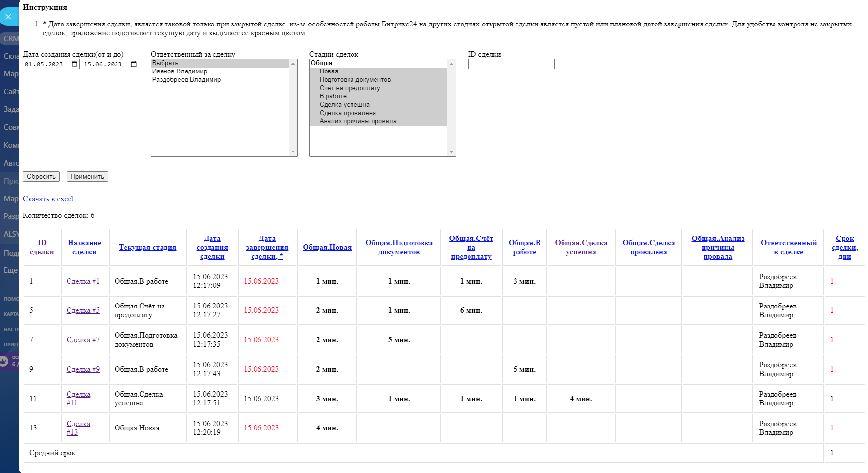Sort by the Общая.Новая column header

tap(327, 247)
